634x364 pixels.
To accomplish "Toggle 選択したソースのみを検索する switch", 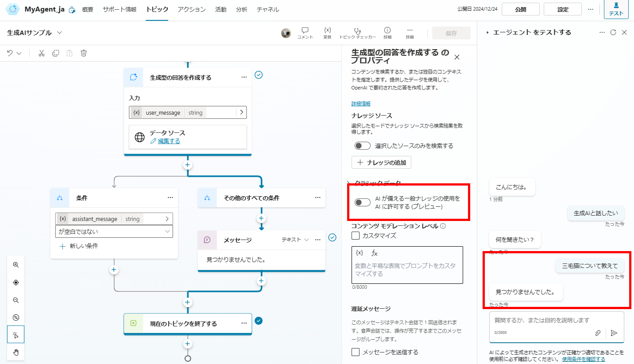I will (362, 145).
